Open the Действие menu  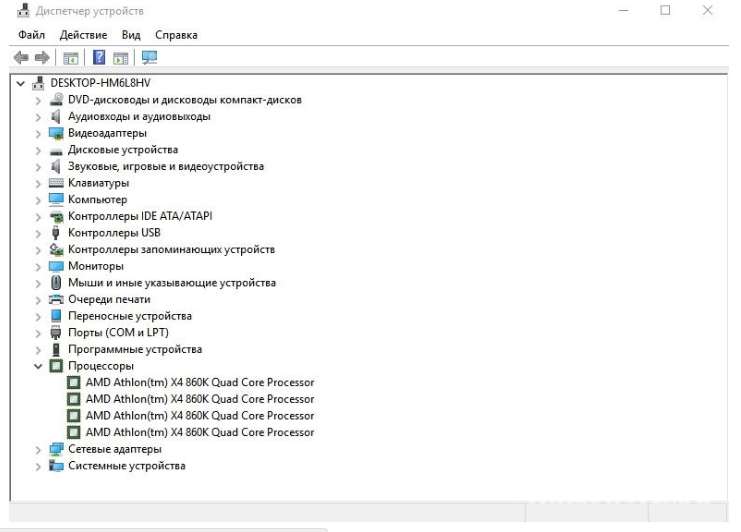[83, 35]
